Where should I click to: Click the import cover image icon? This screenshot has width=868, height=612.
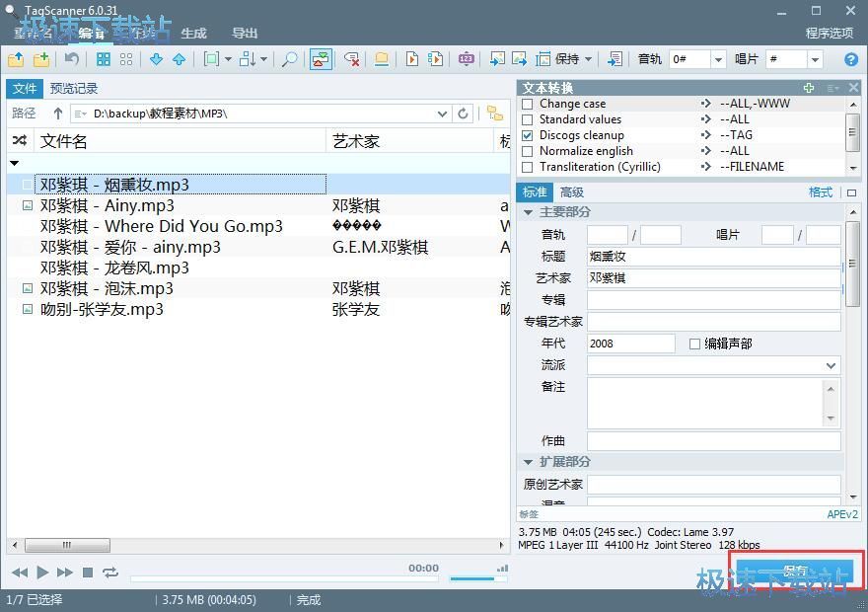point(497,59)
